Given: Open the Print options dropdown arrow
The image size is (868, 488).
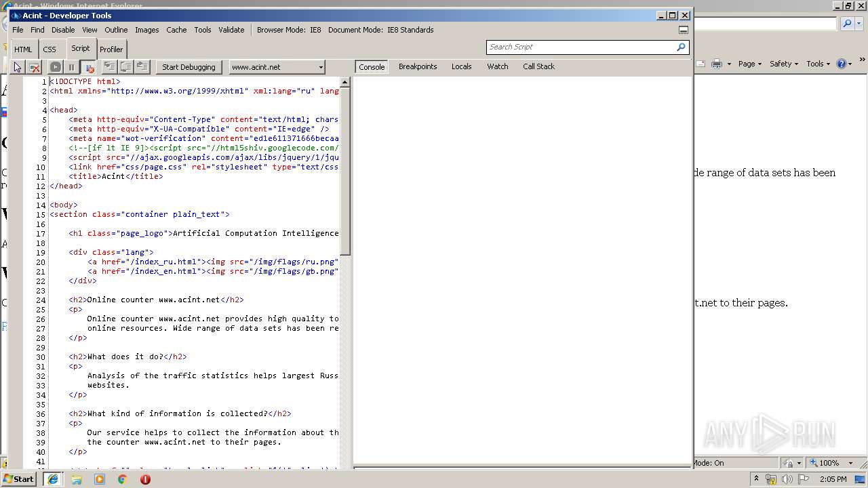Looking at the screenshot, I should [x=729, y=64].
